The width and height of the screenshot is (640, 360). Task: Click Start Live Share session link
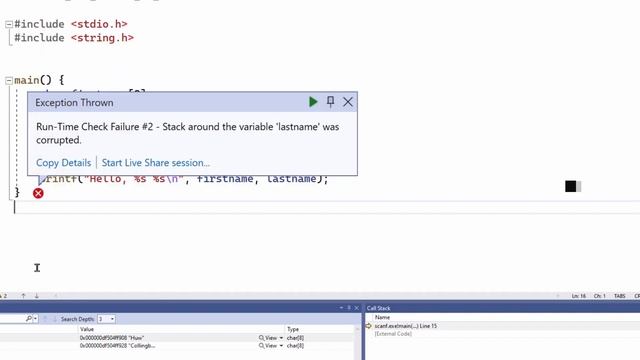click(156, 163)
